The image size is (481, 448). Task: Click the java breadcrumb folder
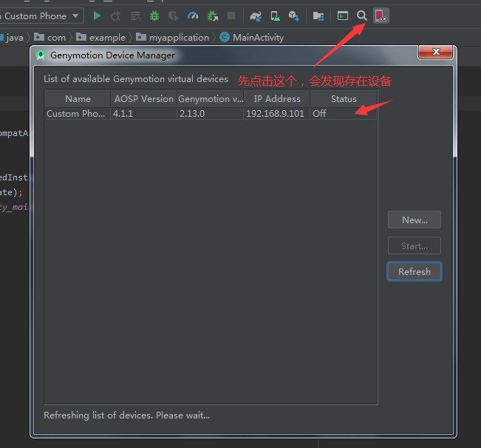tap(12, 38)
